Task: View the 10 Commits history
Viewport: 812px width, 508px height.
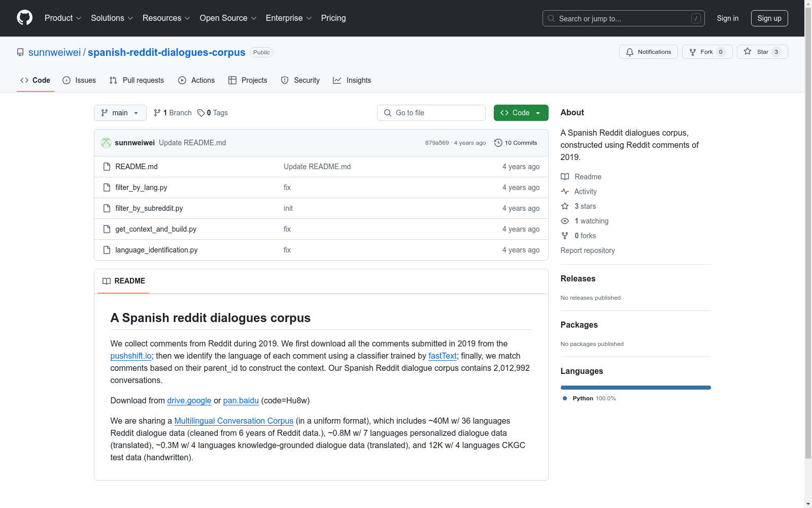Action: click(x=516, y=143)
